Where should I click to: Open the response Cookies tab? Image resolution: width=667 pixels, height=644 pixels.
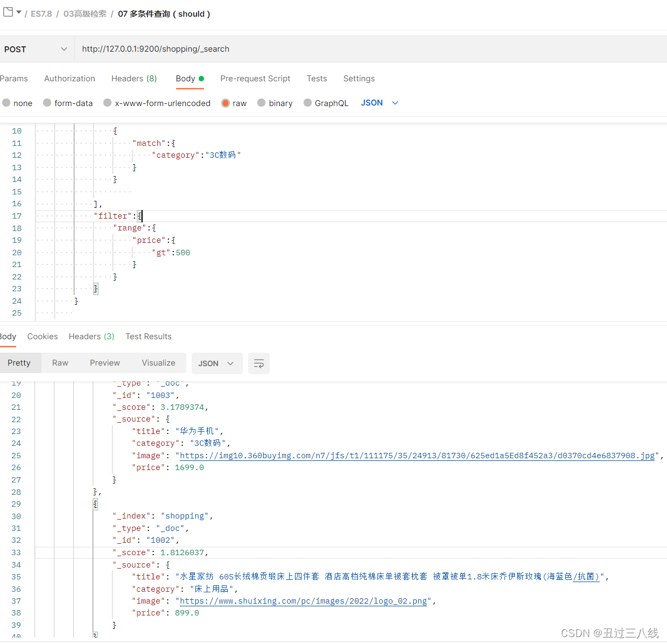click(43, 337)
